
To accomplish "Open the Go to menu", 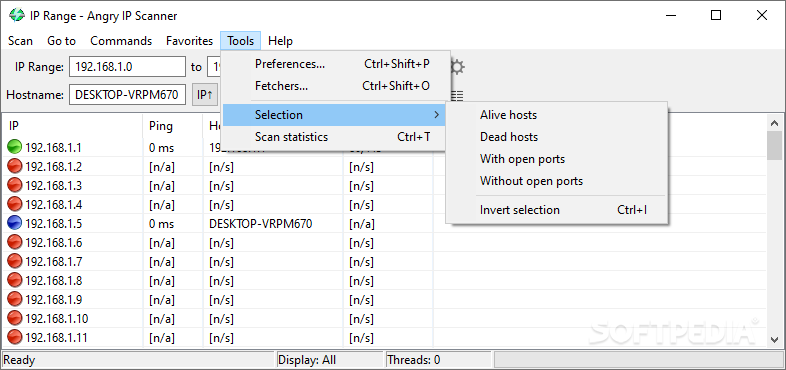I will (x=61, y=41).
